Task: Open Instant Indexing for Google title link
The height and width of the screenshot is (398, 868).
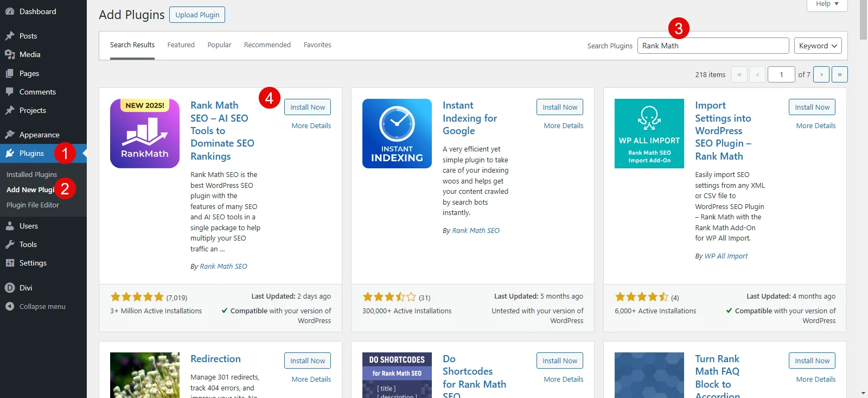Action: [x=470, y=118]
